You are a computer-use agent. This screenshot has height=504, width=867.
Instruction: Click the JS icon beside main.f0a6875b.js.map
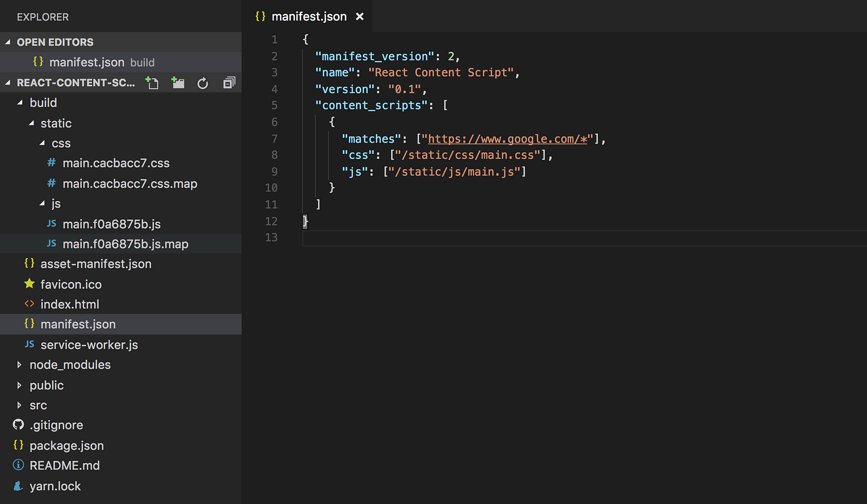pos(51,244)
